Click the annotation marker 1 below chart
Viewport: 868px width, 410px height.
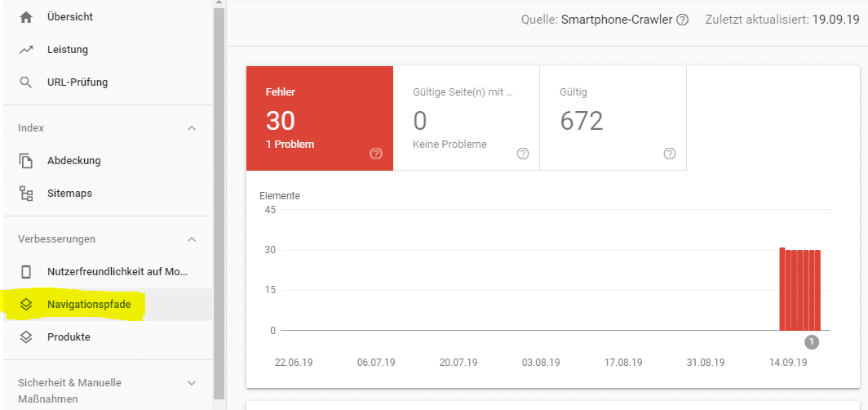point(812,342)
